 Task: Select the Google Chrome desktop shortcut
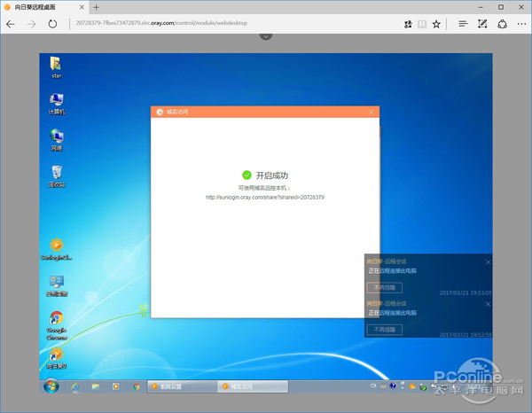click(x=57, y=325)
